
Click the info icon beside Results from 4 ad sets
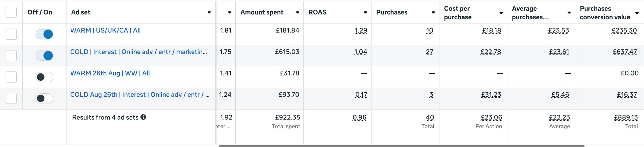tap(143, 117)
